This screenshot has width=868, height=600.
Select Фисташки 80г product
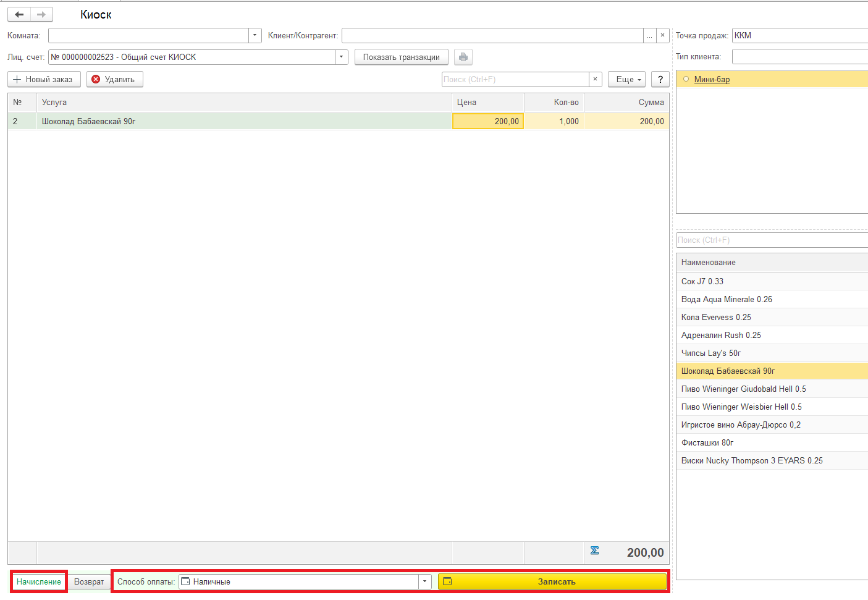(772, 442)
